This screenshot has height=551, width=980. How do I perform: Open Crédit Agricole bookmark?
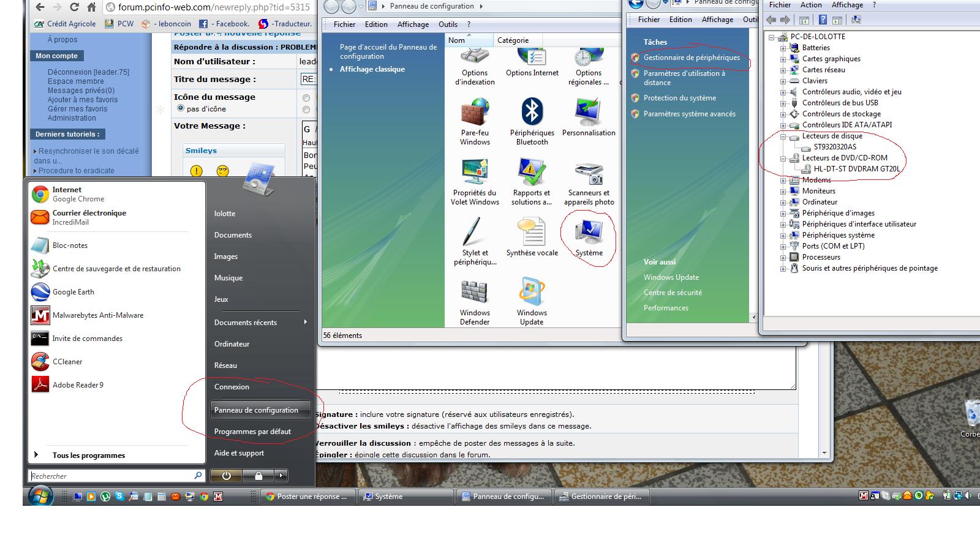[65, 24]
